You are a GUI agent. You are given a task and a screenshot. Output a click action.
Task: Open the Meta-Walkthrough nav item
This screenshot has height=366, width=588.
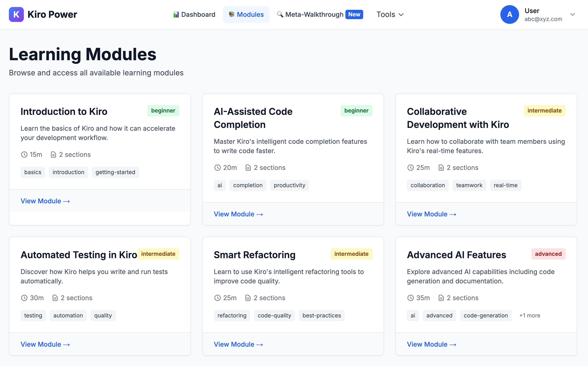click(x=320, y=14)
